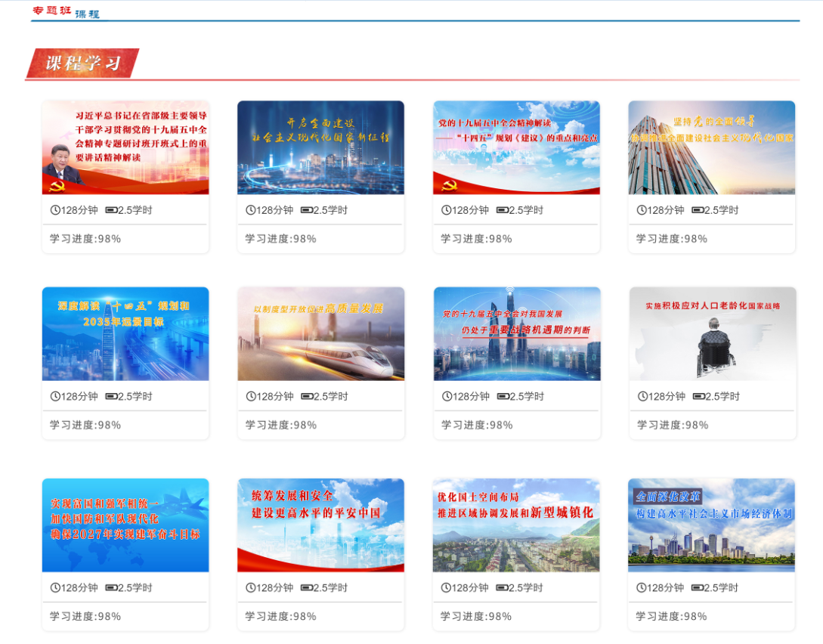Screen dimensions: 823x644
Task: Click the clock icon on the 新型城镇化 course card
Action: (446, 587)
